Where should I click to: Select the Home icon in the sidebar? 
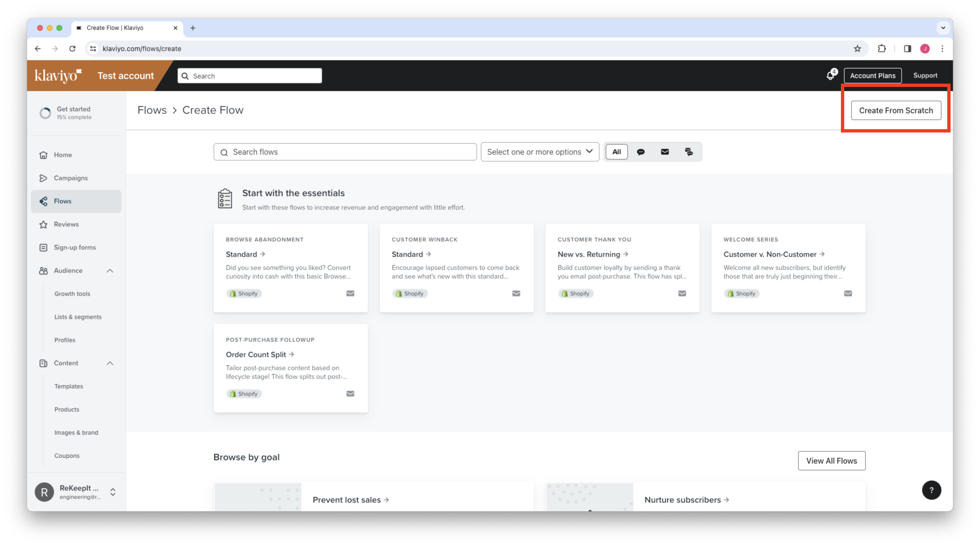(43, 155)
